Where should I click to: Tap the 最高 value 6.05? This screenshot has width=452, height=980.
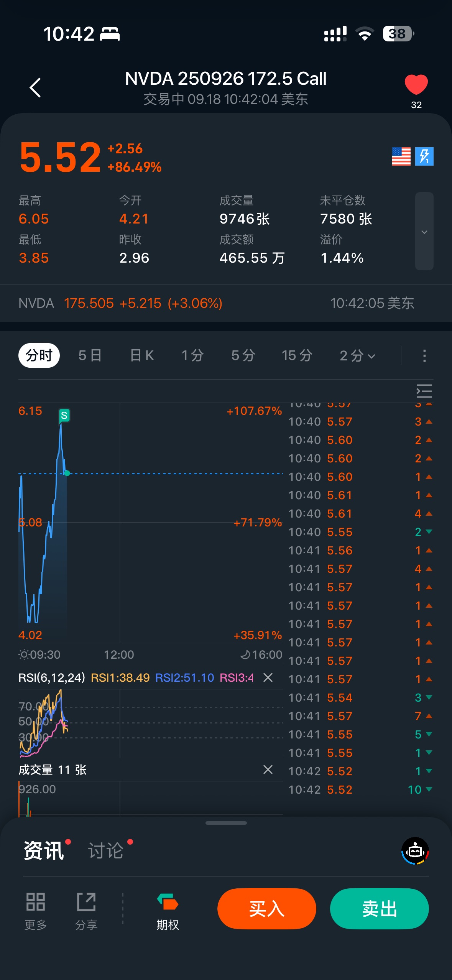click(x=34, y=219)
